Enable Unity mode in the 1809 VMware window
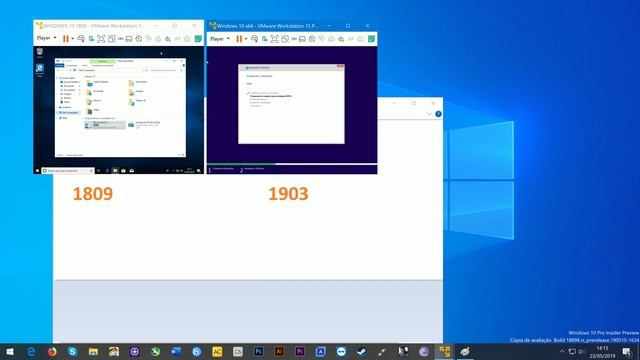 point(111,39)
